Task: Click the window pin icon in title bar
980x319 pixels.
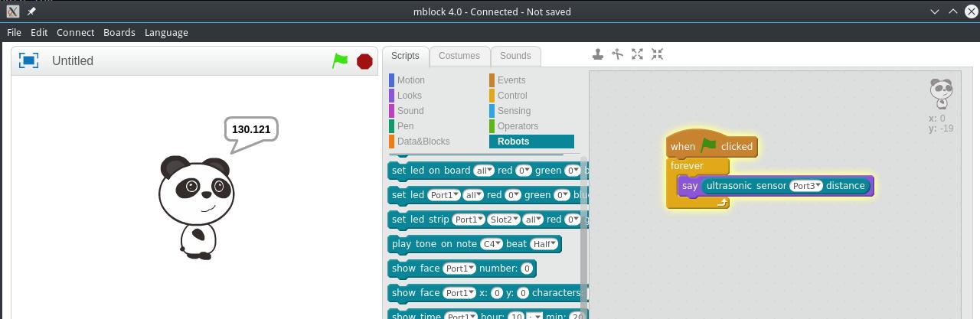Action: [x=31, y=11]
